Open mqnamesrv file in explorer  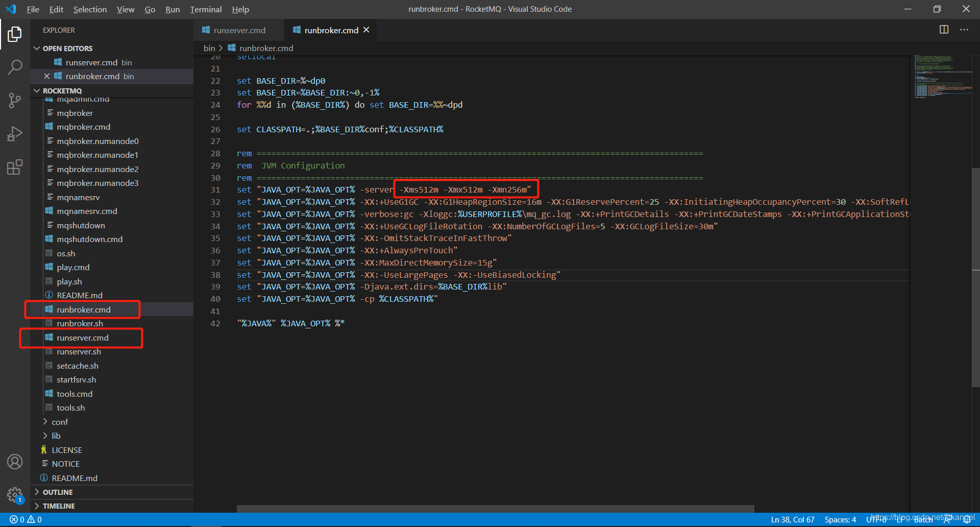coord(112,197)
